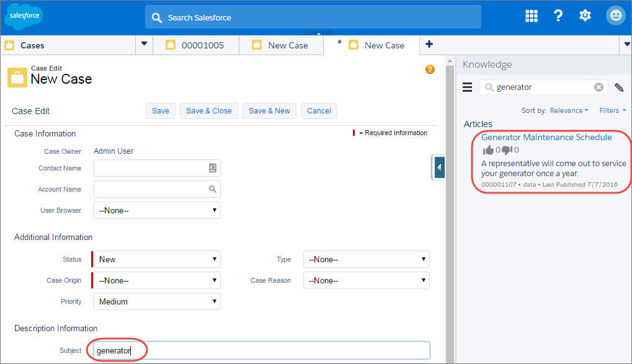
Task: Open the Contact Name lookup icon
Action: [212, 168]
